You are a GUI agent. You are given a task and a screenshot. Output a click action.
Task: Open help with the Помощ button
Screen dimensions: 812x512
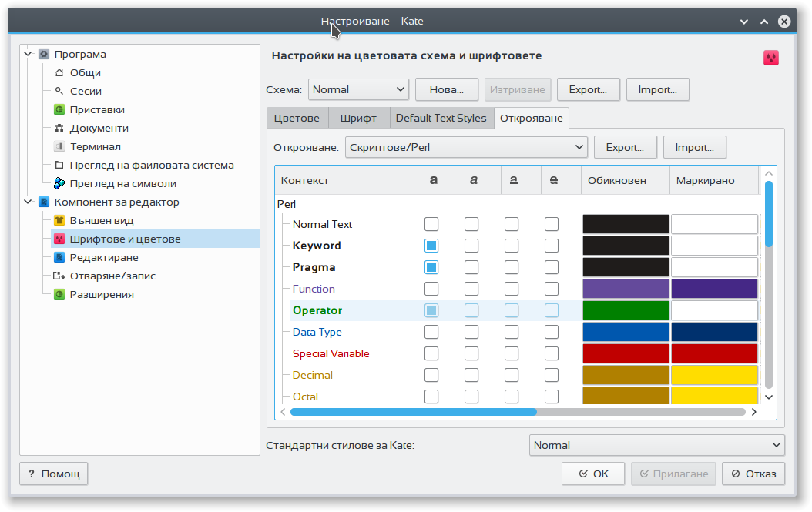click(54, 474)
